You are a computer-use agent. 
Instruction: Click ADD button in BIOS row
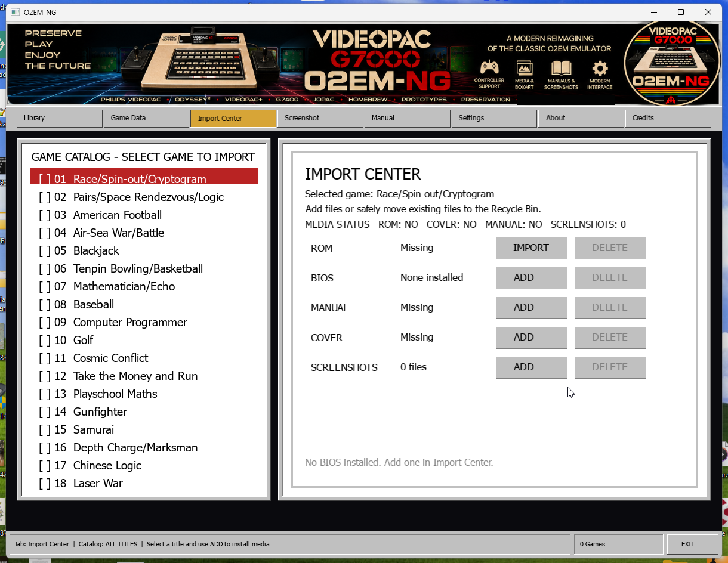coord(531,277)
